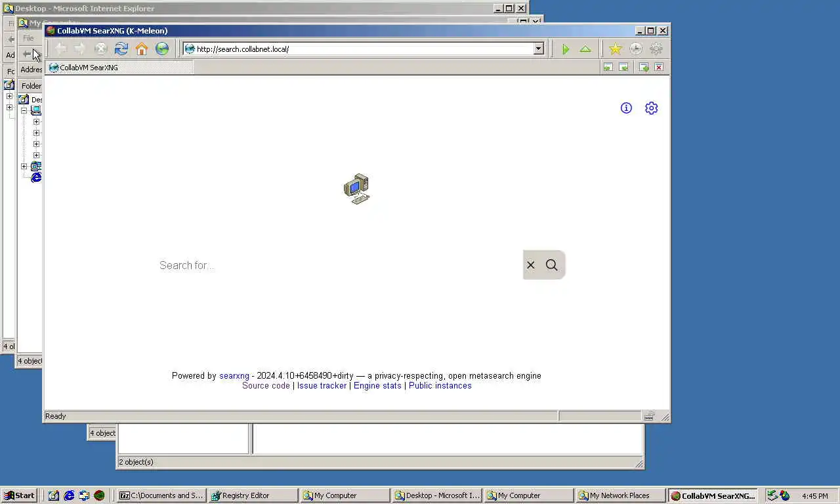This screenshot has width=840, height=504.
Task: Open the Source code link
Action: click(x=266, y=386)
